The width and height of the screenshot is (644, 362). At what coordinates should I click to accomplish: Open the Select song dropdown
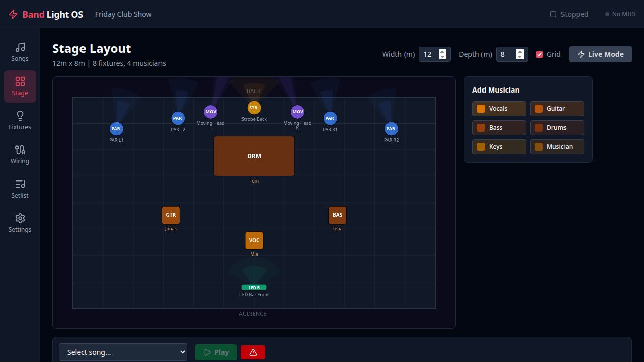(123, 352)
